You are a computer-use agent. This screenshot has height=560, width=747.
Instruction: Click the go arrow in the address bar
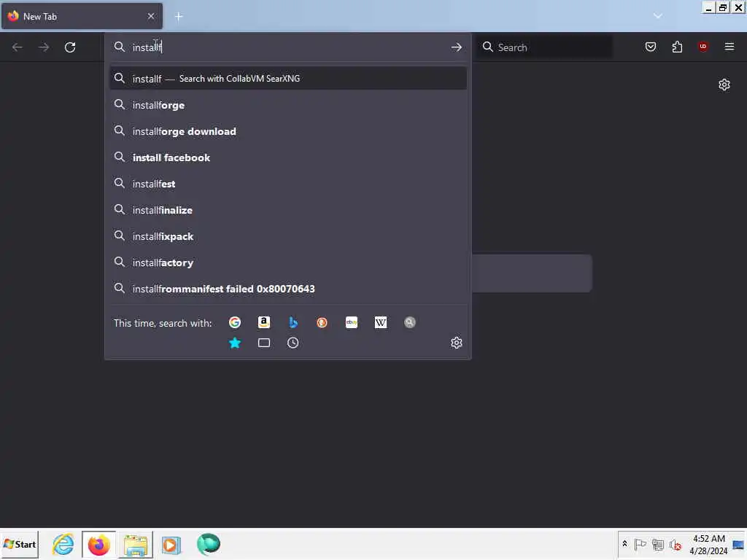[x=457, y=47]
